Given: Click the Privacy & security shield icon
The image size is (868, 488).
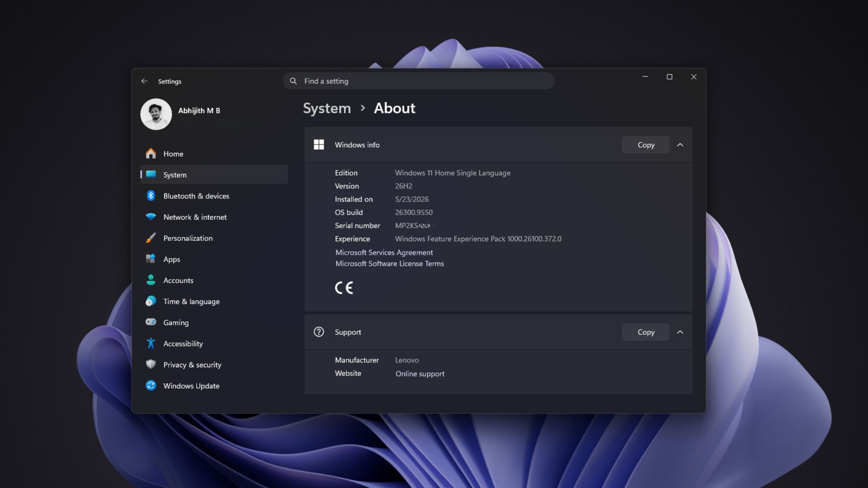Looking at the screenshot, I should (x=151, y=364).
